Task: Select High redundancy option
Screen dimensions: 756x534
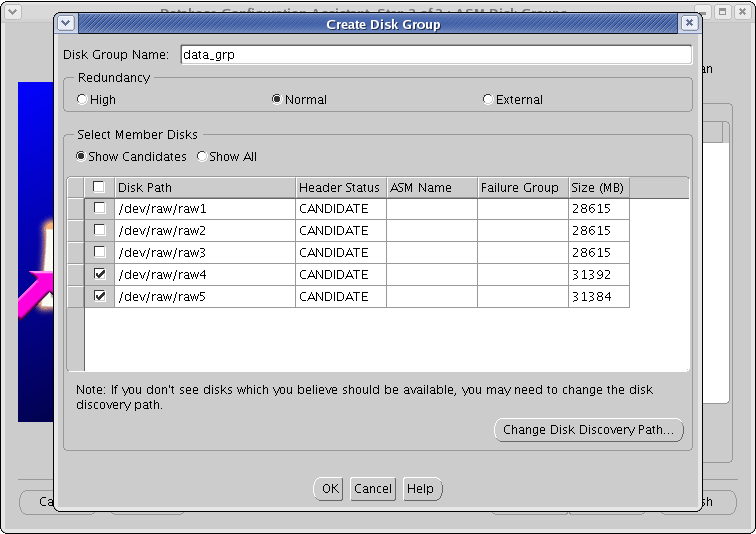Action: 82,100
